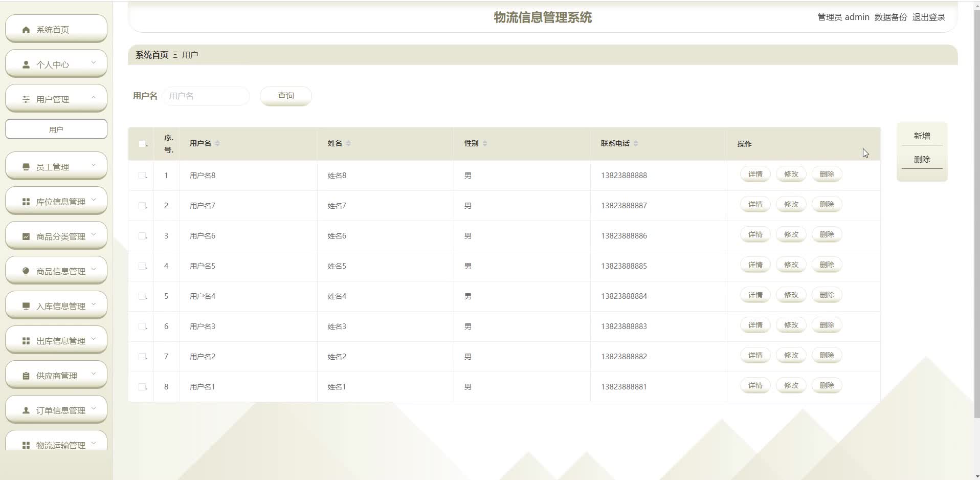Focus the 用户名 search input field
The height and width of the screenshot is (480, 980).
[206, 96]
